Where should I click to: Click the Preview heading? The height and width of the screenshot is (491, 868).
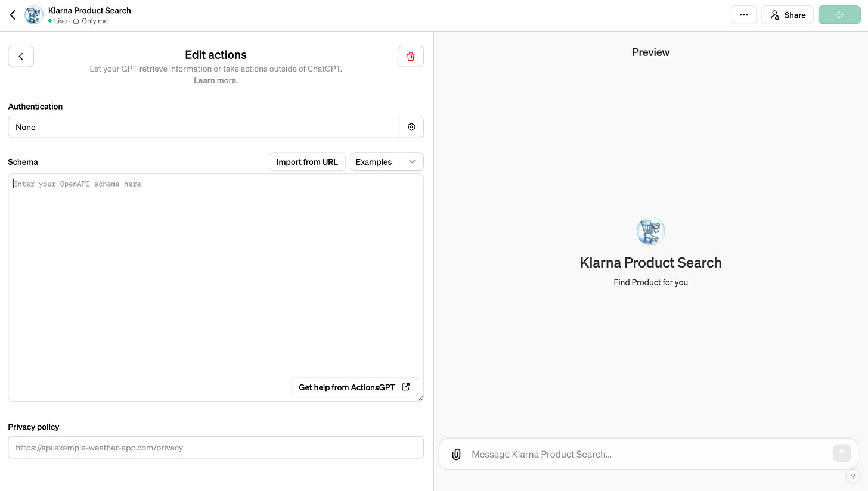[650, 52]
